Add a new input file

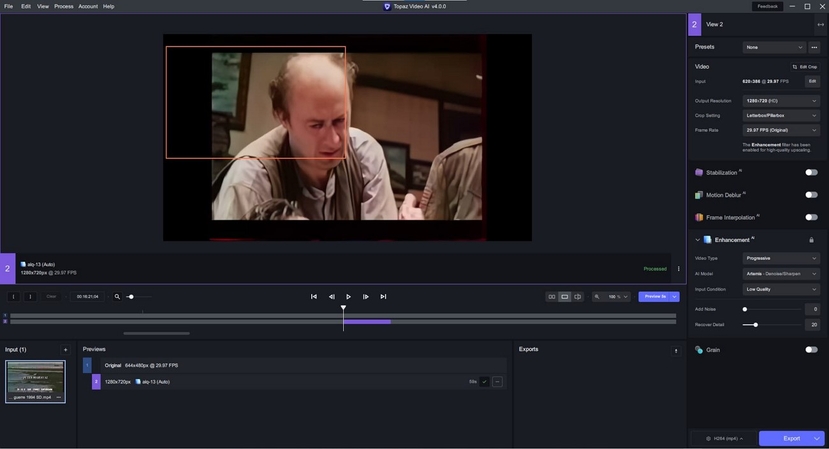[x=66, y=350]
